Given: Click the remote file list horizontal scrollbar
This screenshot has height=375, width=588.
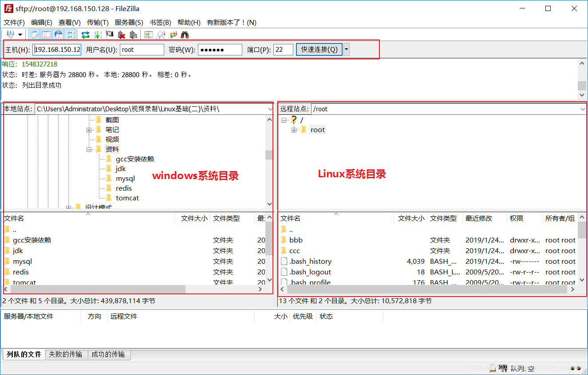Looking at the screenshot, I should tap(427, 289).
